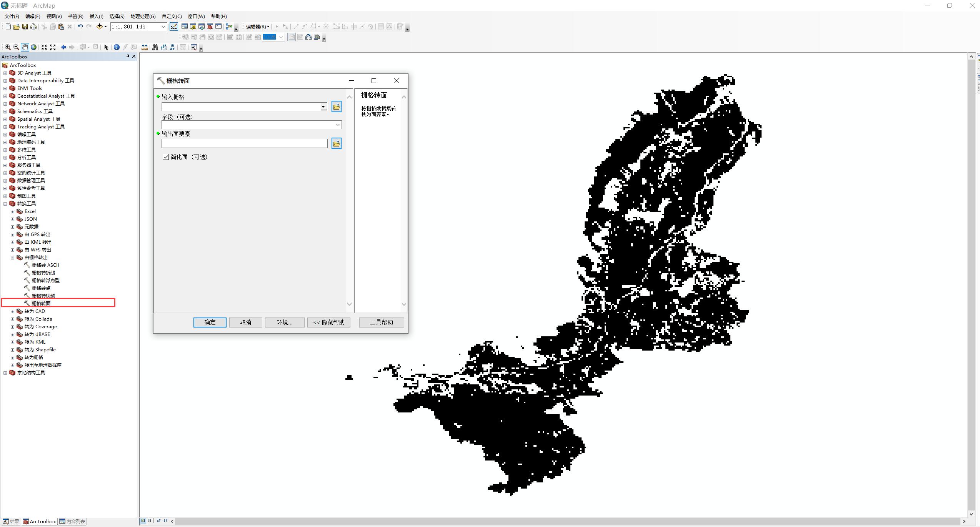Click the 确定 button
Screen dimensions: 980x527
(210, 322)
